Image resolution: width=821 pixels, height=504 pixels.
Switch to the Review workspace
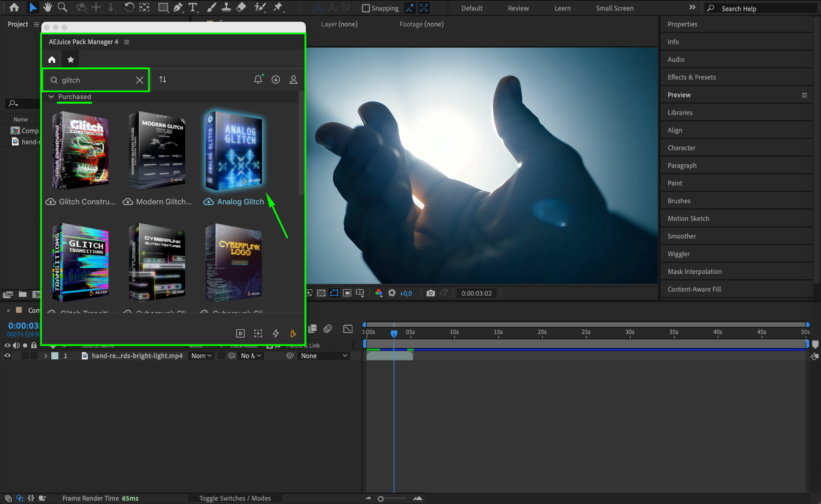(518, 8)
